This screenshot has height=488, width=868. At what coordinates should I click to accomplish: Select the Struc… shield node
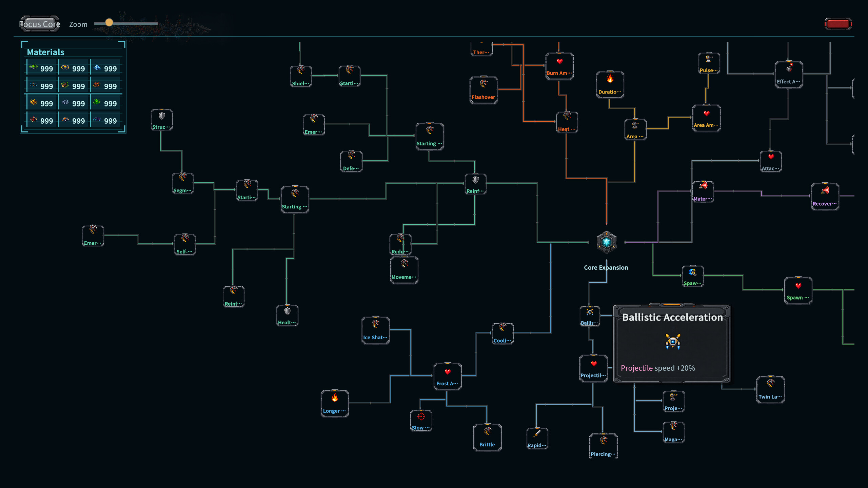pyautogui.click(x=161, y=120)
